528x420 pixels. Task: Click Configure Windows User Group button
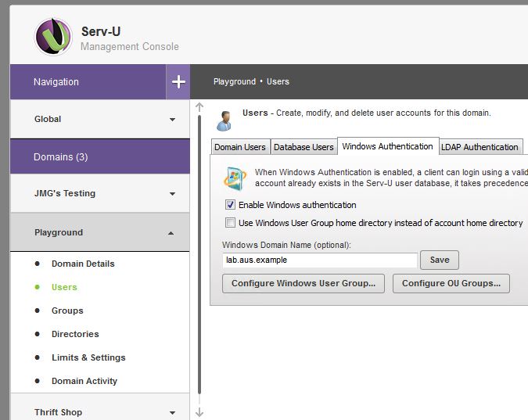tap(304, 283)
